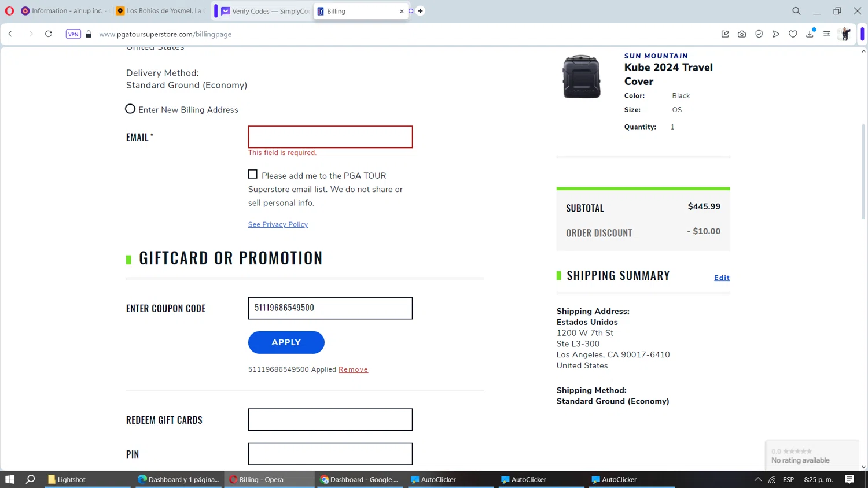Toggle the VPN badge in address bar
This screenshot has height=488, width=868.
[x=73, y=34]
